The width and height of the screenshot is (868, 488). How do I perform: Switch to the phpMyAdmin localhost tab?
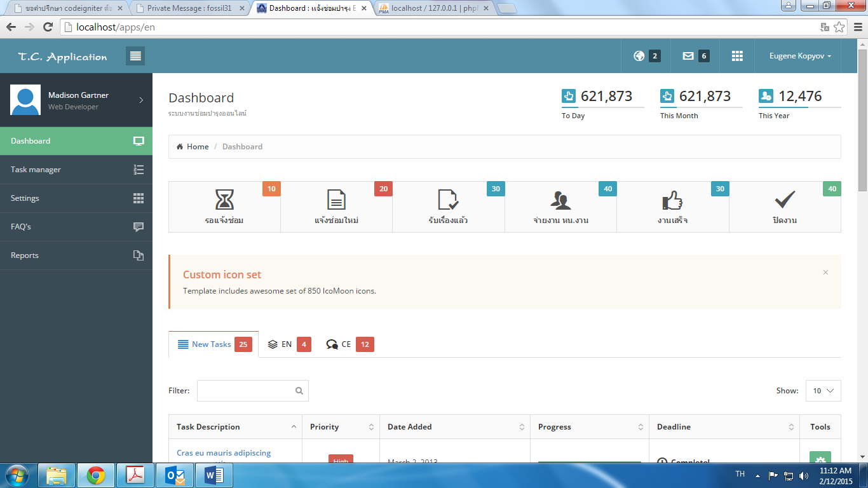435,8
